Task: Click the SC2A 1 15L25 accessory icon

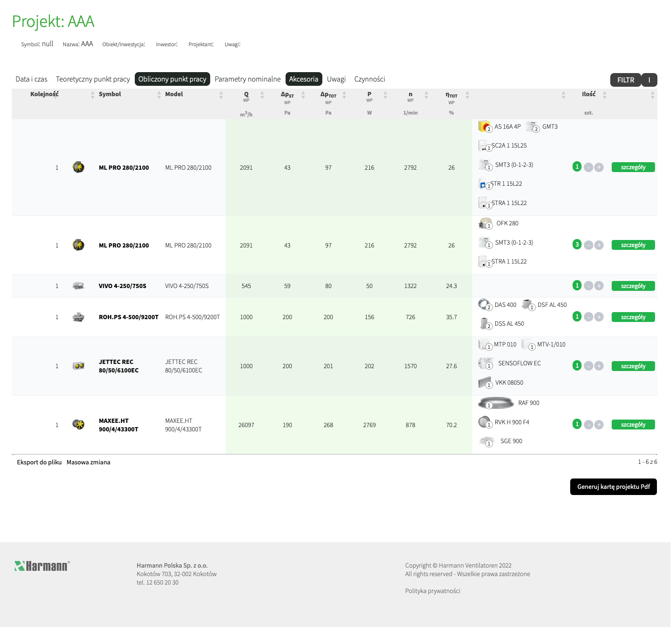Action: 484,146
